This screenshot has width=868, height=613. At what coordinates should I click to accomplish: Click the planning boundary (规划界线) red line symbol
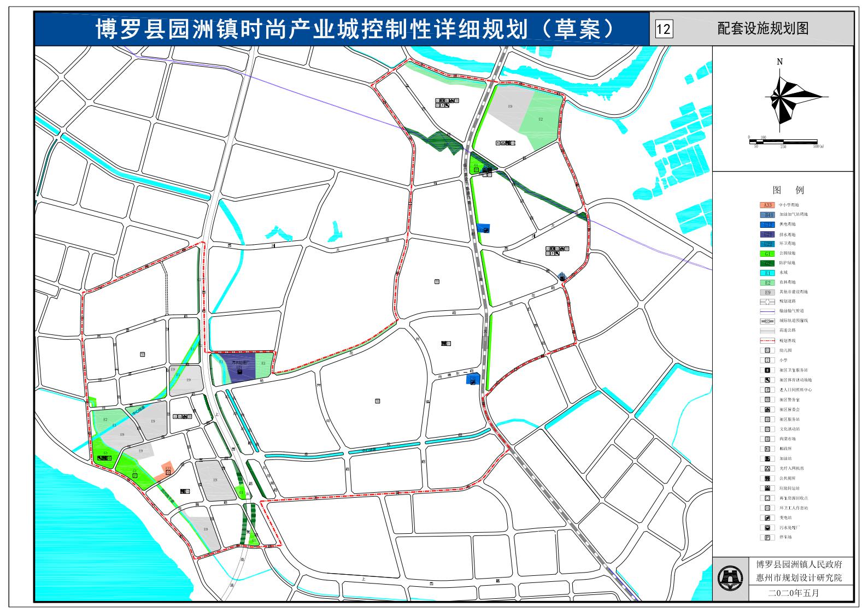tap(767, 340)
